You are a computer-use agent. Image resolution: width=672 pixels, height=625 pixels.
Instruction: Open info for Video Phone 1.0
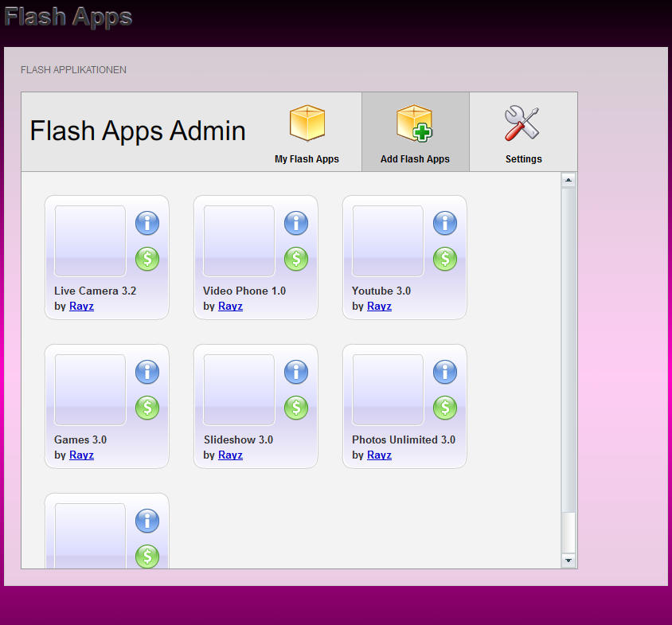tap(296, 223)
